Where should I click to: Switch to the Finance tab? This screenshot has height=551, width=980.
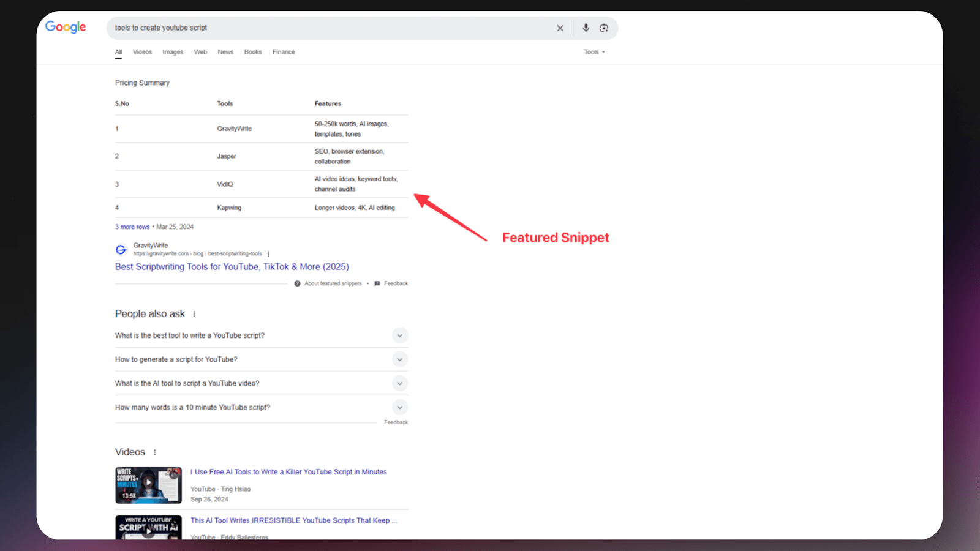[x=284, y=52]
